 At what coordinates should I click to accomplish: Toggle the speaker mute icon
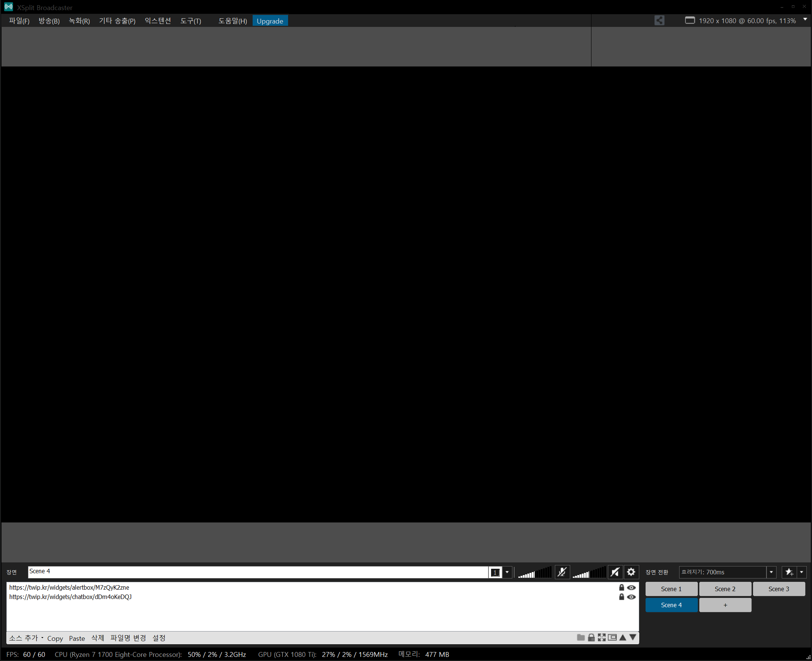615,572
